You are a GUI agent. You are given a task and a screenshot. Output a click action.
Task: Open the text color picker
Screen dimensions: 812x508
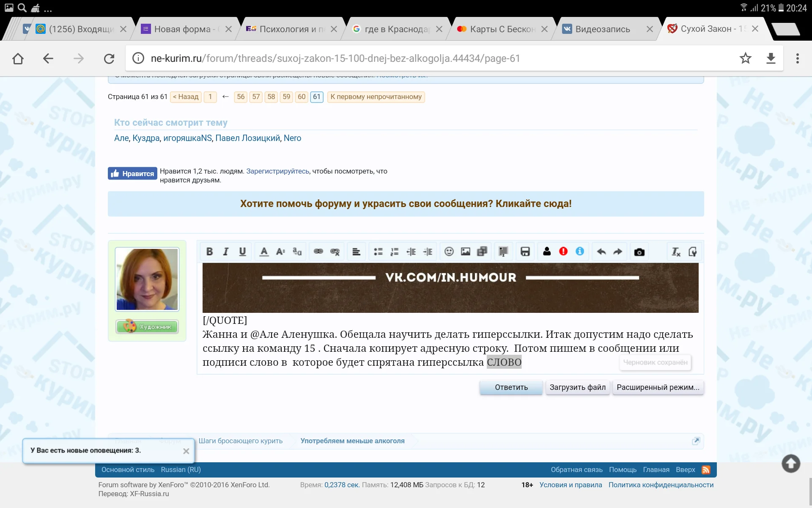pos(263,251)
